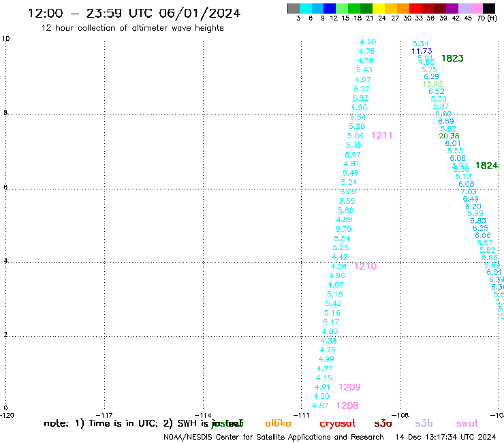Click the wave height value 6.52

pos(437,91)
